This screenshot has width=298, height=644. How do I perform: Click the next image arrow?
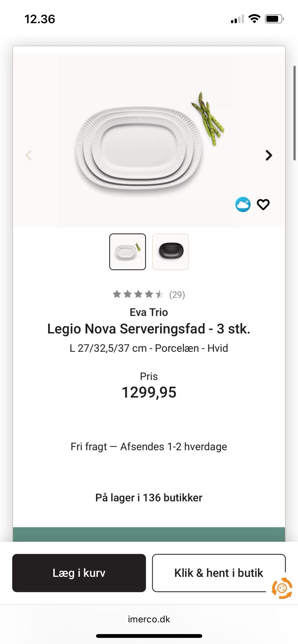[x=269, y=155]
